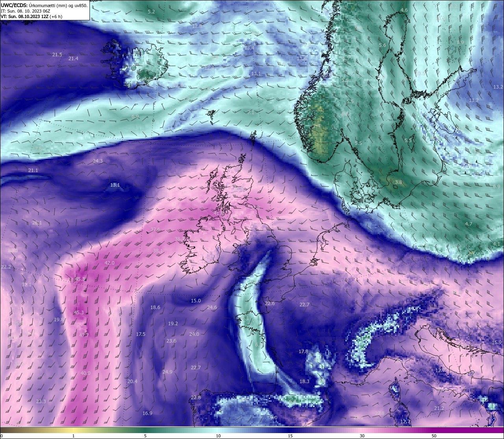The image size is (504, 439).
Task: Click the colorbar tick label 15
Action: click(x=290, y=436)
